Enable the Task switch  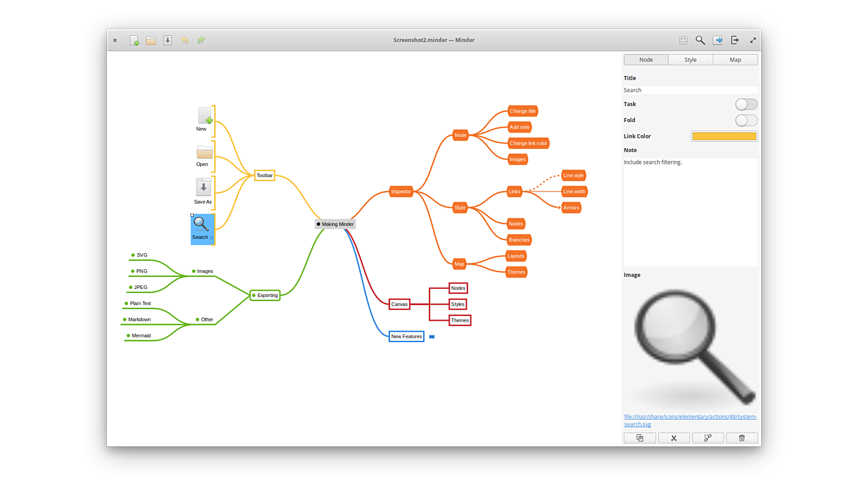pos(746,104)
